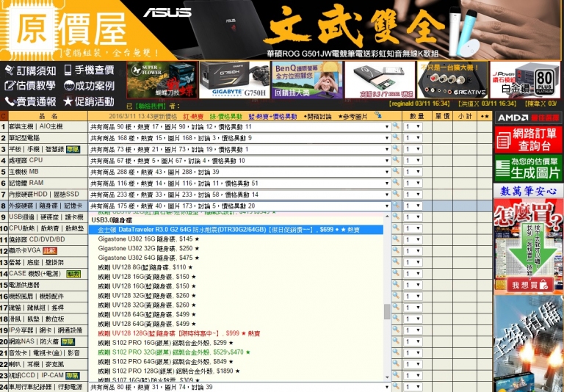The width and height of the screenshot is (564, 392).
Task: Expand the 車用行車紀錄器 product dropdown
Action: [x=239, y=388]
